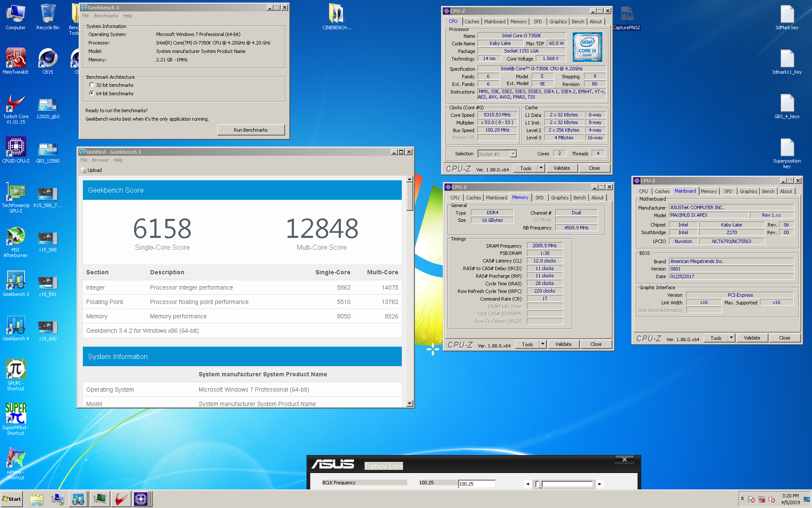Click BCLK slider left arrow in TurboV
Image resolution: width=812 pixels, height=508 pixels.
(x=527, y=484)
